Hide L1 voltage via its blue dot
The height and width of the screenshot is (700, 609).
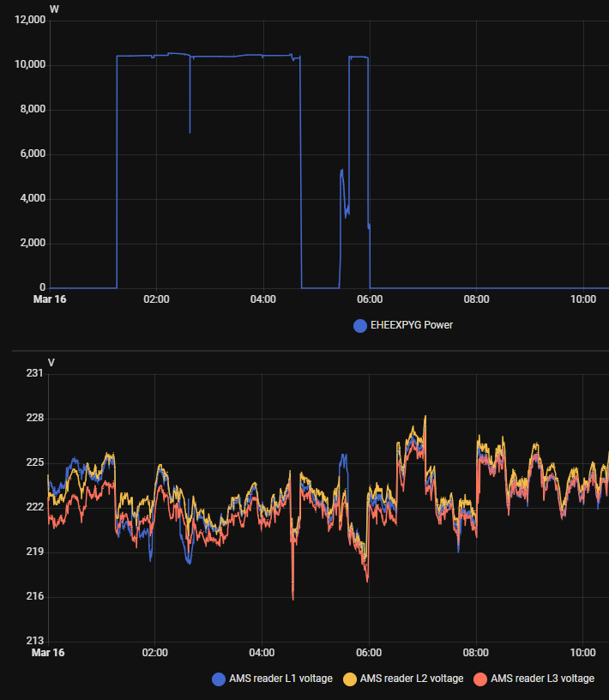[218, 679]
